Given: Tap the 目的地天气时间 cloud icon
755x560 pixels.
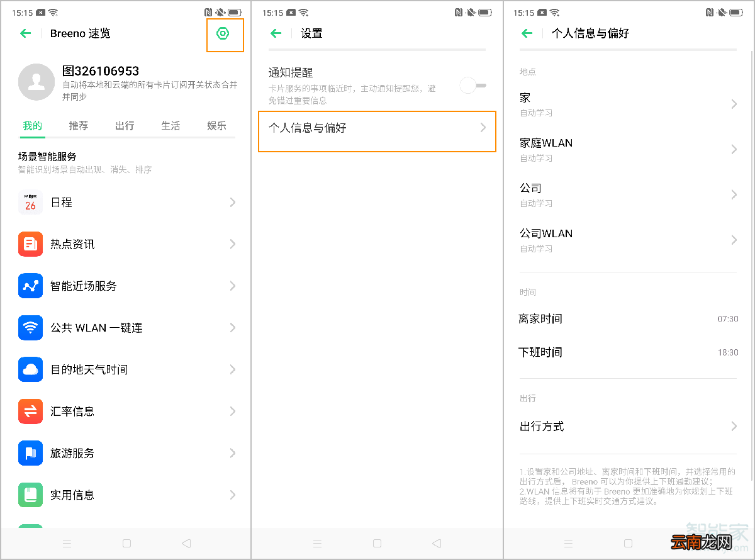Looking at the screenshot, I should pyautogui.click(x=30, y=369).
